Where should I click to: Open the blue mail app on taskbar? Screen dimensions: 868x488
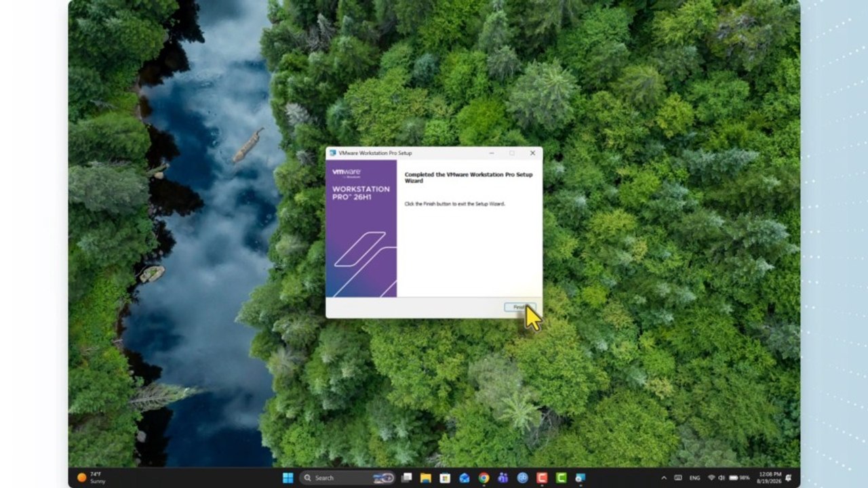tap(465, 478)
